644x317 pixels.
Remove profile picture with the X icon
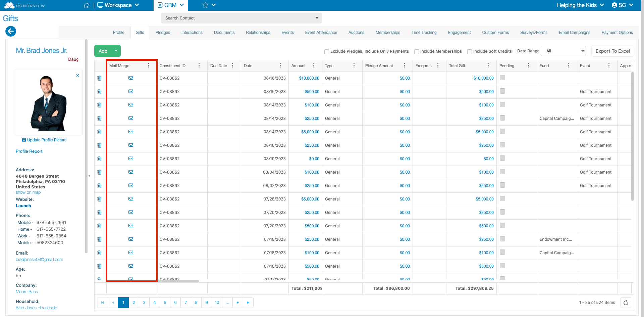77,76
